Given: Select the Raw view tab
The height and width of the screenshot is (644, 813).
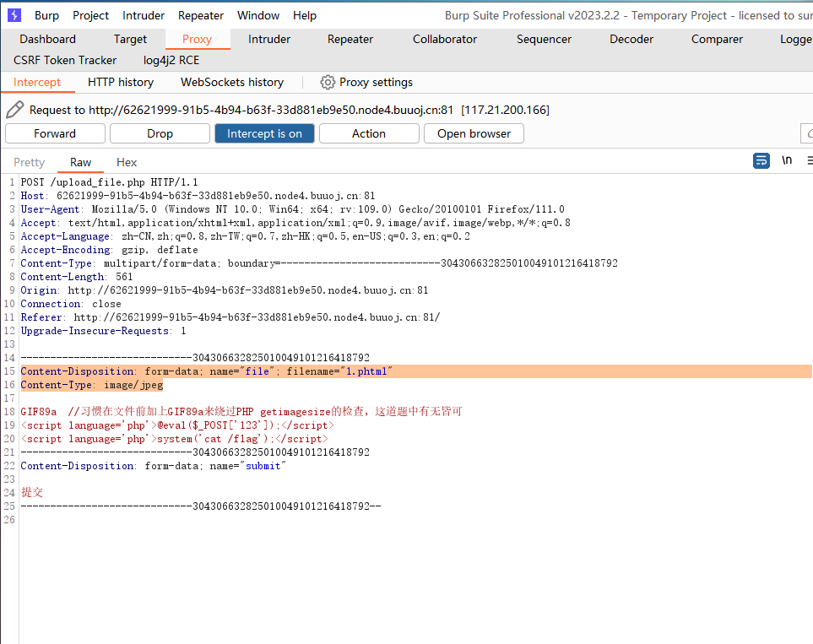Looking at the screenshot, I should click(80, 162).
